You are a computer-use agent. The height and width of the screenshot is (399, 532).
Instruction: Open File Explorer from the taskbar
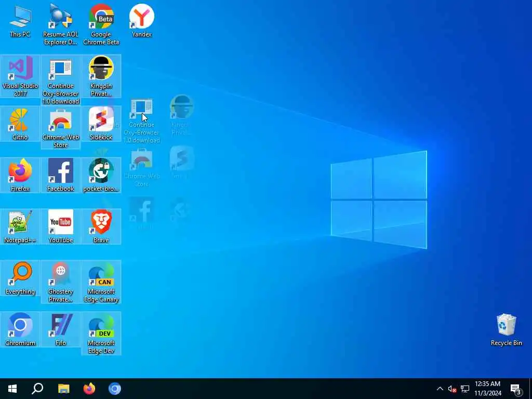[63, 389]
